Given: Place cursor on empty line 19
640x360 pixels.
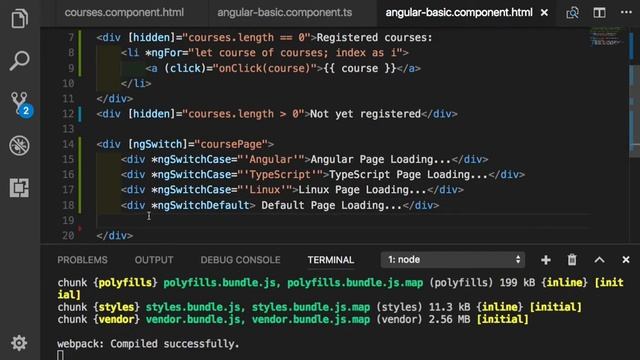Looking at the screenshot, I should pos(343,220).
